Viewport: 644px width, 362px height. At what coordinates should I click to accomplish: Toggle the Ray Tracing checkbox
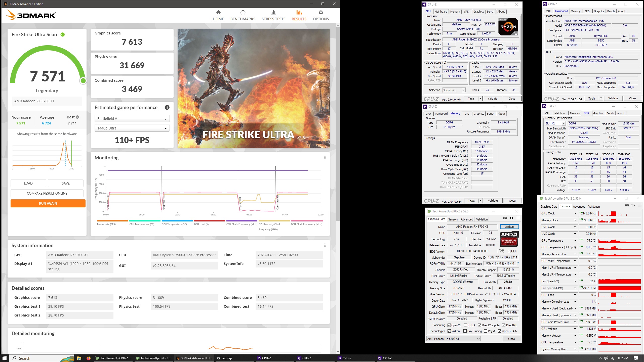pos(465,331)
